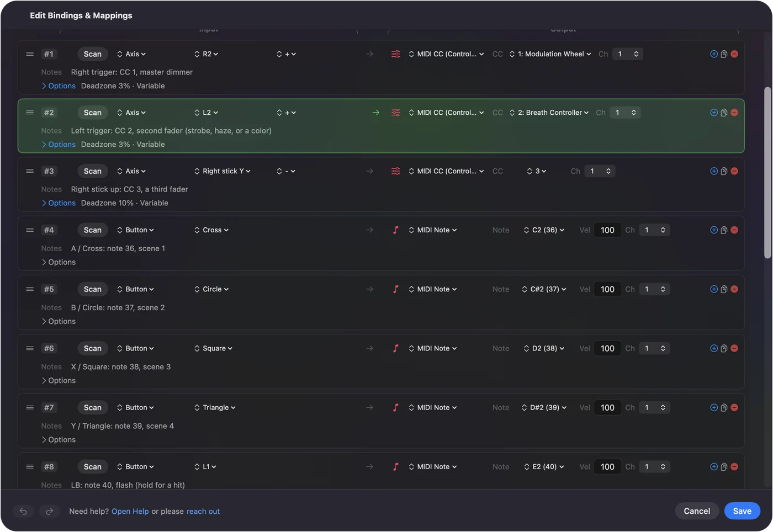Open the Cross button dropdown in row #4
The height and width of the screenshot is (532, 773).
(x=211, y=230)
